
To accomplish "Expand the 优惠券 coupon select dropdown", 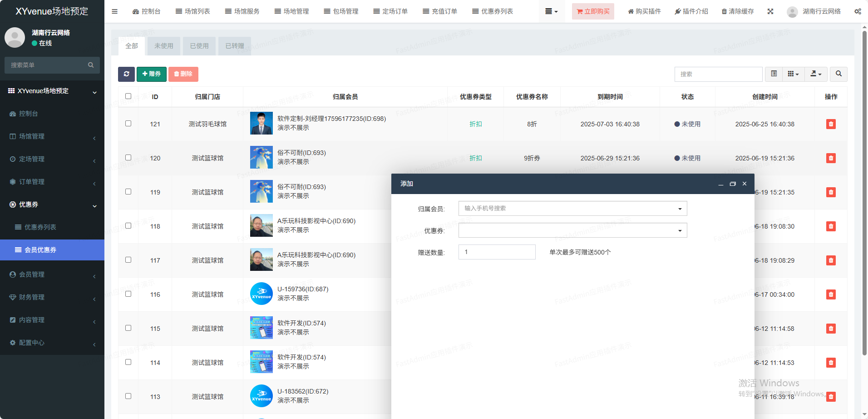I will coord(572,230).
